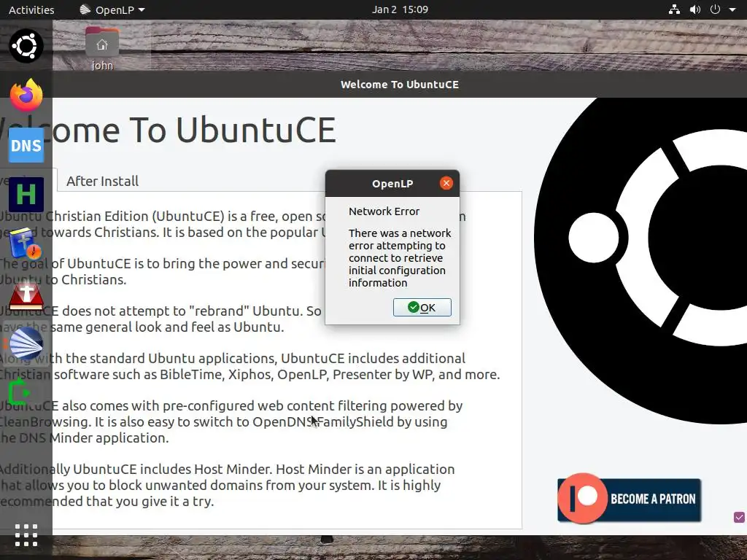Image resolution: width=747 pixels, height=560 pixels.
Task: Toggle the purple checkbox at bottom right
Action: 739,517
